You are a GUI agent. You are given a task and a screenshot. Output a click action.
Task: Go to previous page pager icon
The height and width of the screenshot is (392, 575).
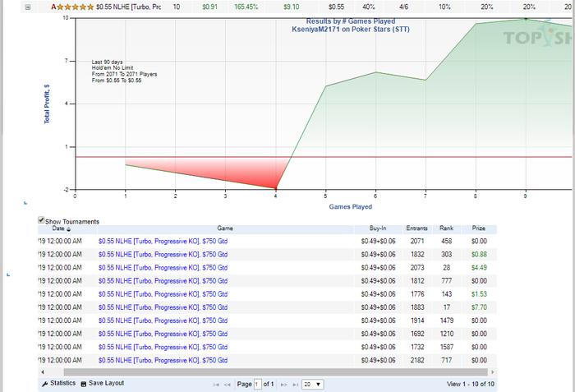point(228,385)
